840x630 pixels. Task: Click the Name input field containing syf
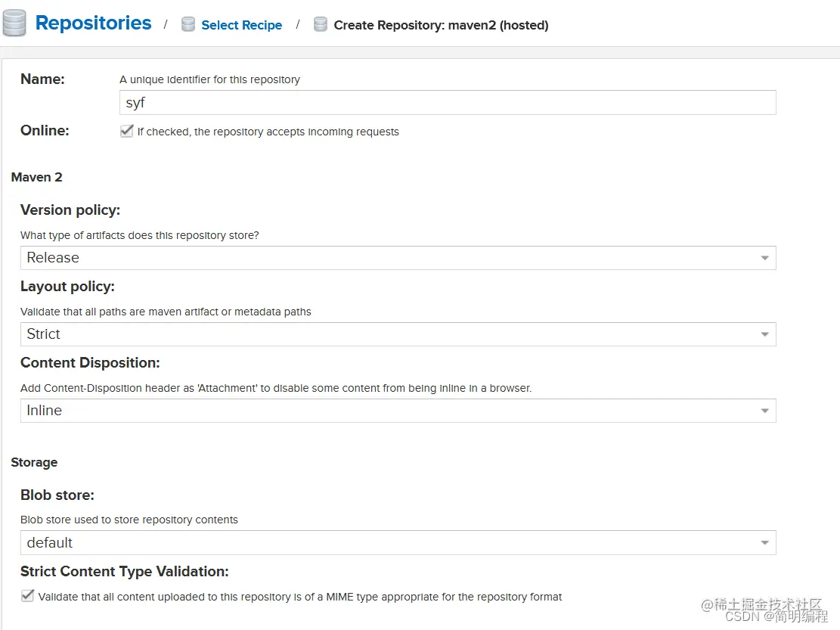tap(448, 102)
